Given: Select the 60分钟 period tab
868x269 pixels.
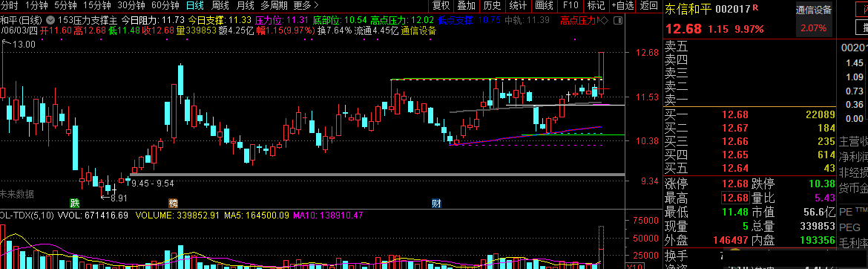Looking at the screenshot, I should click(165, 5).
